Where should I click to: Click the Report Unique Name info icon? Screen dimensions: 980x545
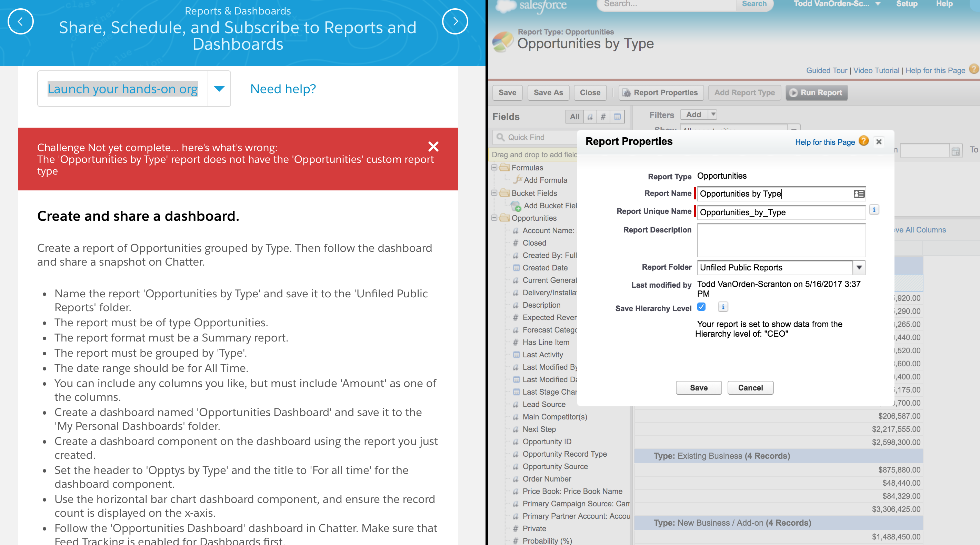click(x=874, y=210)
